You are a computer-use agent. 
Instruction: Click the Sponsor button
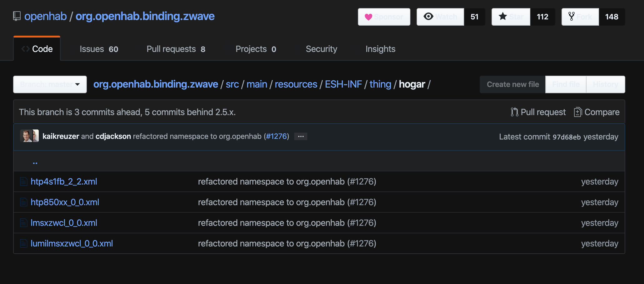(384, 17)
